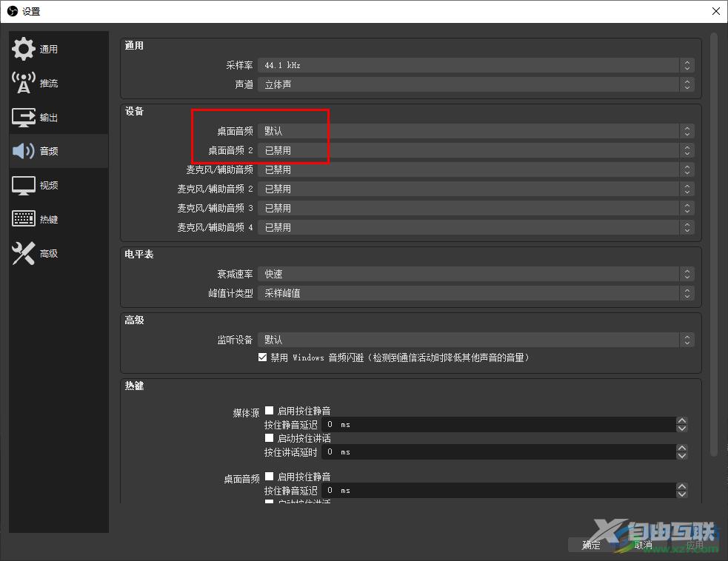The height and width of the screenshot is (561, 728).
Task: Click the 桌面音频 按住静音延迟 ms field
Action: (498, 491)
